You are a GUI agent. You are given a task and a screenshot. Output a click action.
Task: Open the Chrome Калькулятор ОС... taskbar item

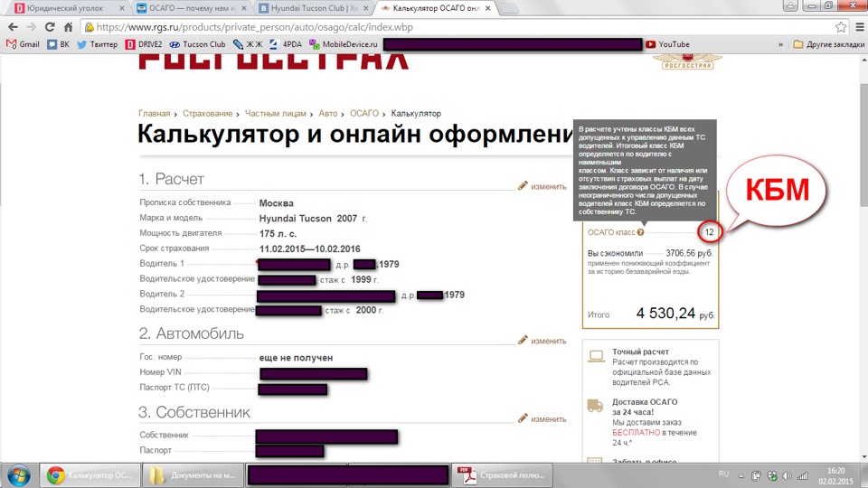(90, 475)
